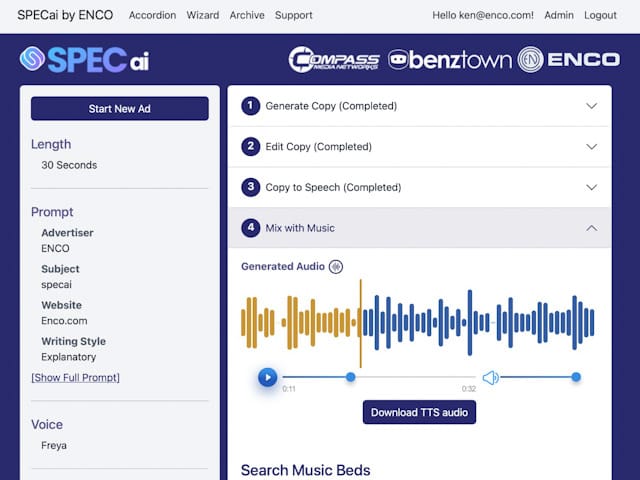The width and height of the screenshot is (640, 480).
Task: Click the 'Edit Copy (Completed)' title
Action: pyautogui.click(x=318, y=147)
